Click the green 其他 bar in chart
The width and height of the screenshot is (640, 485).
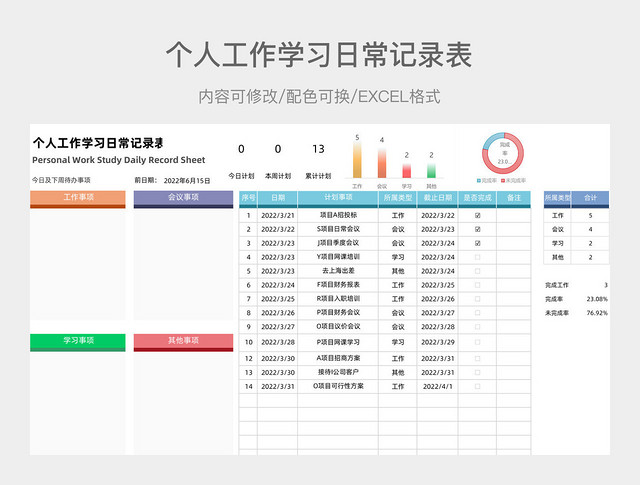coord(431,171)
